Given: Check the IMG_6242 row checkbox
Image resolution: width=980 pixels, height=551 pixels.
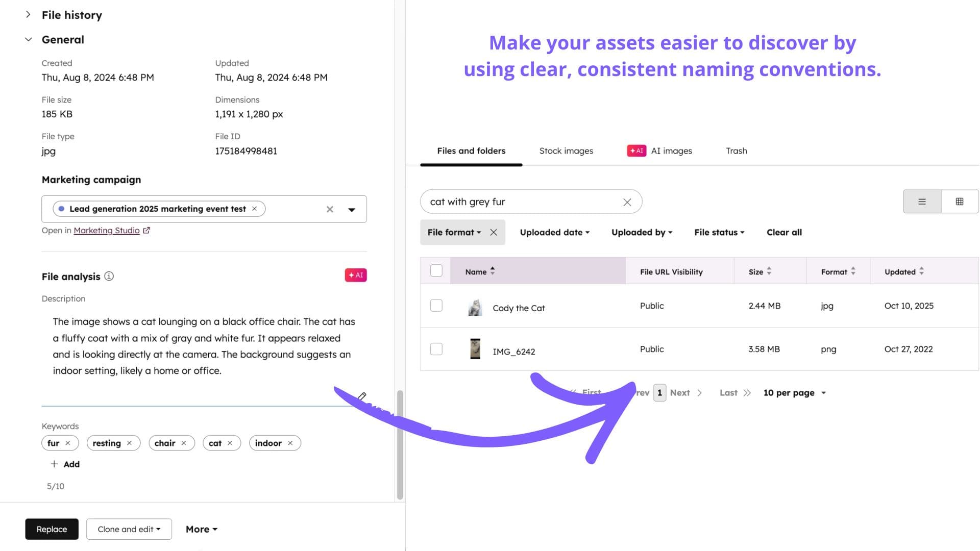Looking at the screenshot, I should [x=436, y=349].
